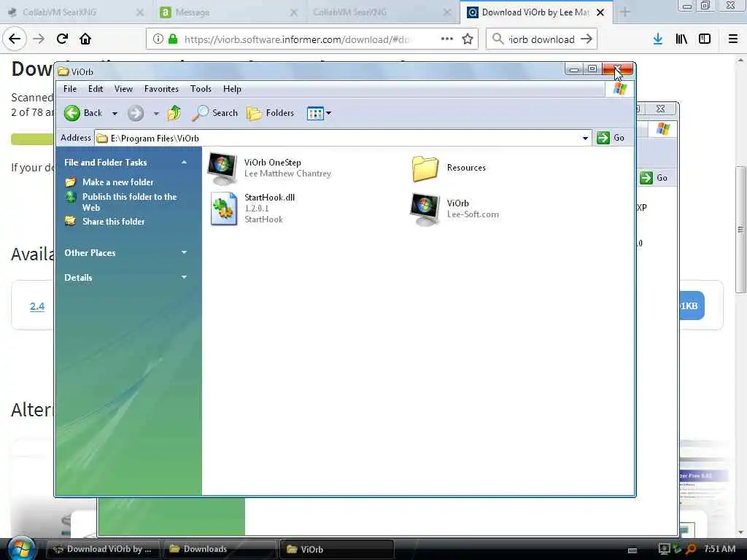Viewport: 747px width, 560px height.
Task: Close the background Explorer window
Action: (661, 109)
